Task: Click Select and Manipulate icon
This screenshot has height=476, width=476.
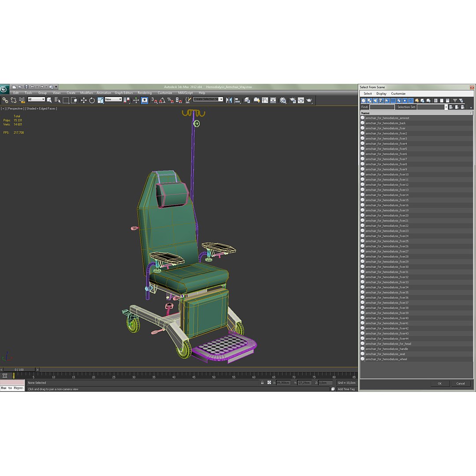Action: [136, 100]
